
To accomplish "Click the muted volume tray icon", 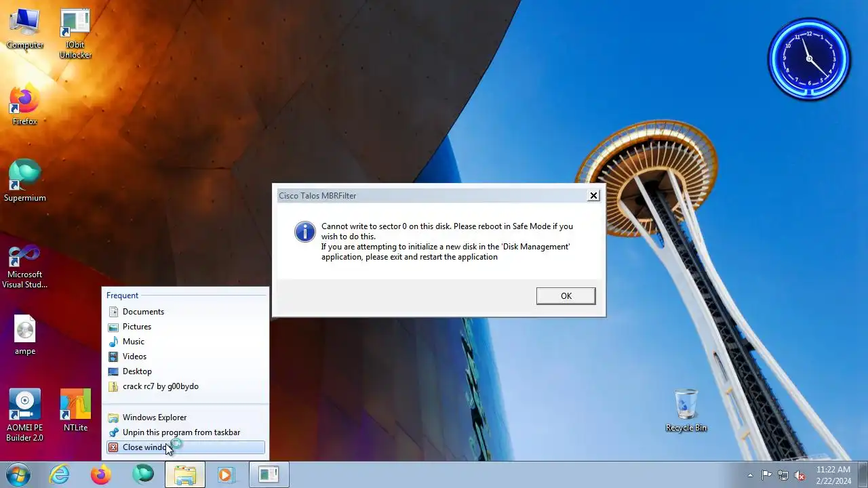I will point(800,475).
